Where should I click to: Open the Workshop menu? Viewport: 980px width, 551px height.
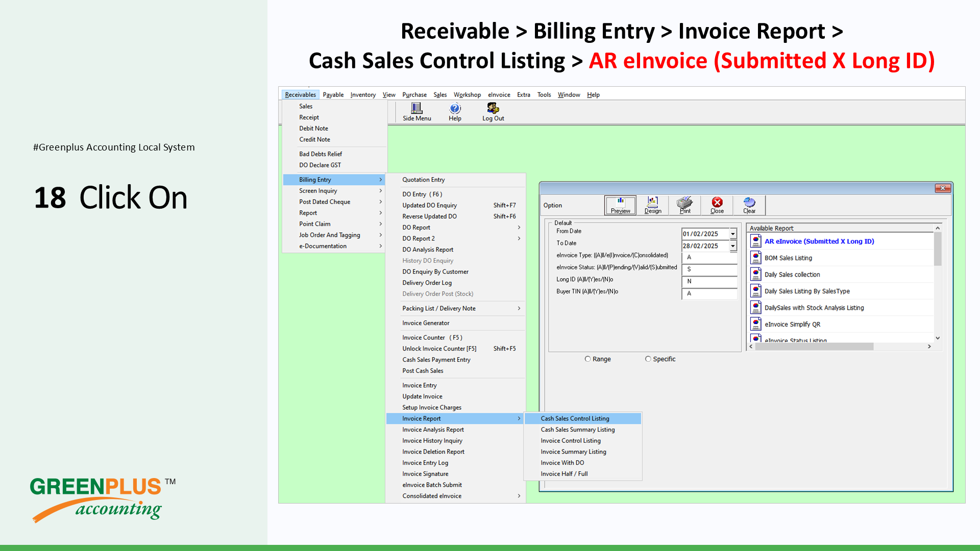coord(467,95)
